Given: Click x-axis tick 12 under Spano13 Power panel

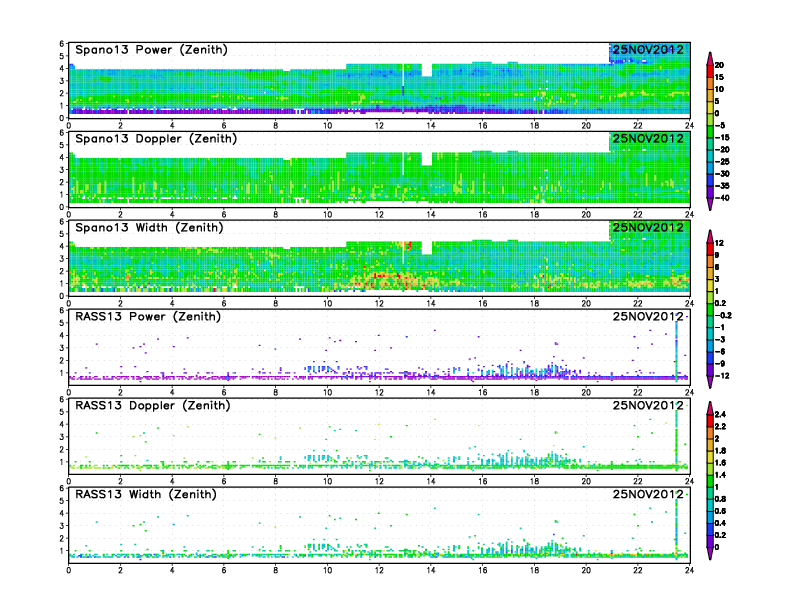Looking at the screenshot, I should coord(379,126).
